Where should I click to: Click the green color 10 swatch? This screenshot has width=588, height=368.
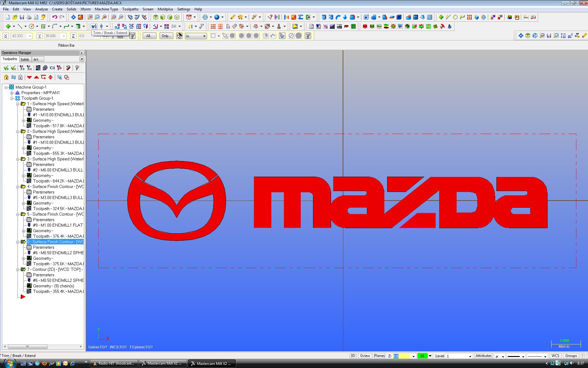point(422,356)
